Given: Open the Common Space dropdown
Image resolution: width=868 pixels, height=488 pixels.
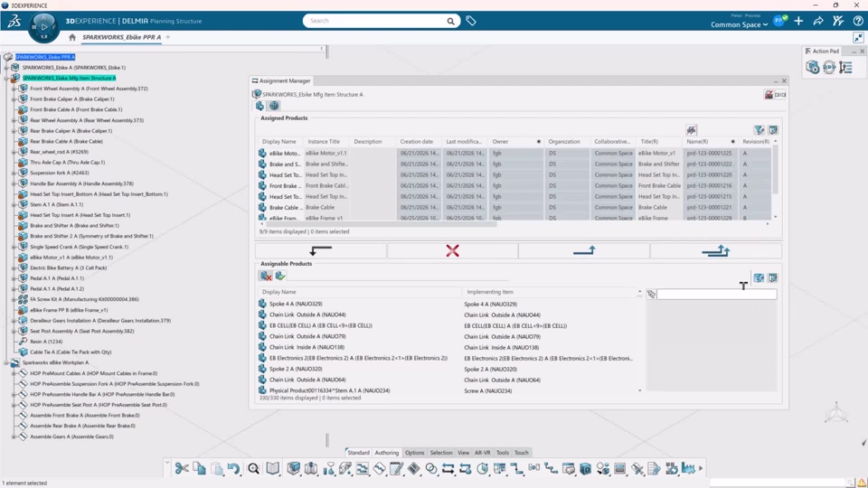Looking at the screenshot, I should pos(739,24).
